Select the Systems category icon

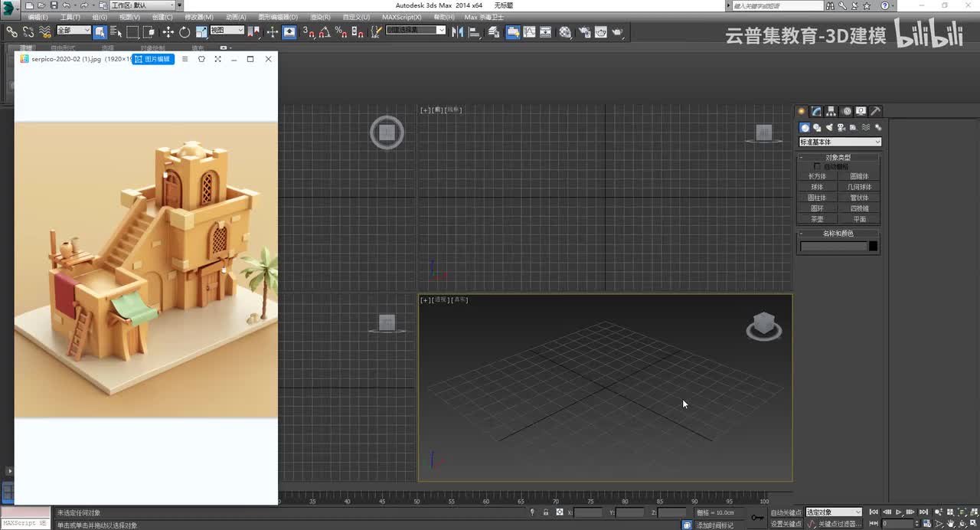tap(877, 127)
